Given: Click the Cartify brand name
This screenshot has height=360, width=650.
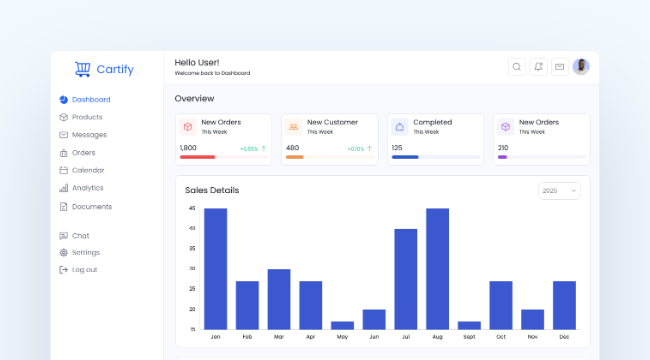Looking at the screenshot, I should 115,69.
